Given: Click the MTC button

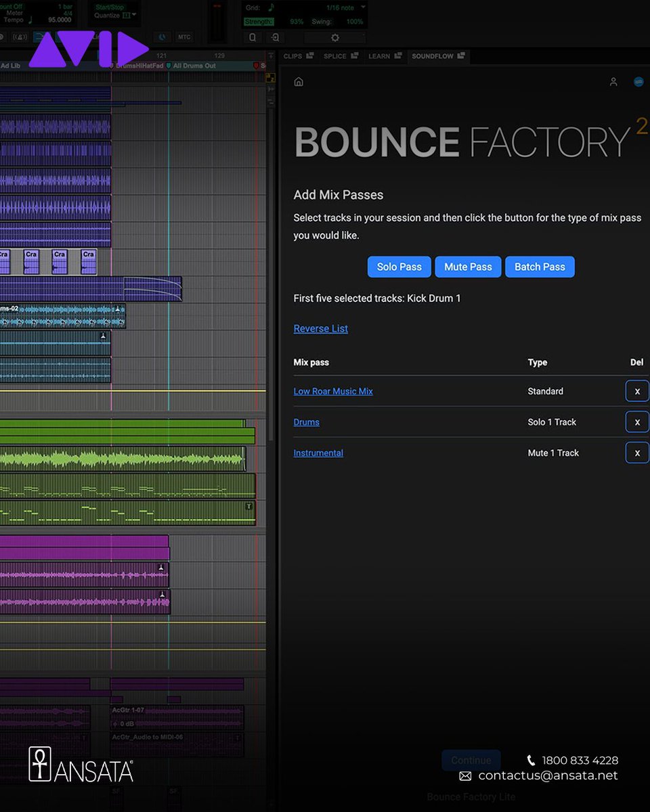Looking at the screenshot, I should pos(183,37).
